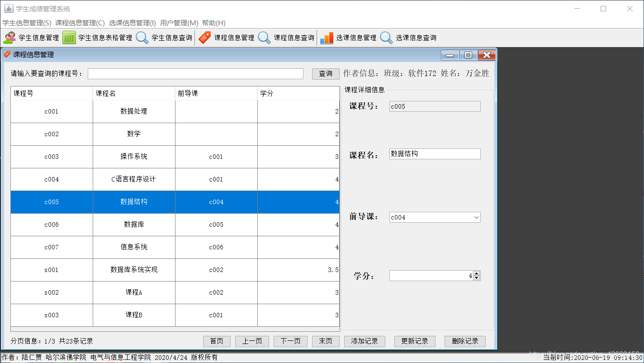
Task: Go to 上一页 previous page
Action: (252, 341)
